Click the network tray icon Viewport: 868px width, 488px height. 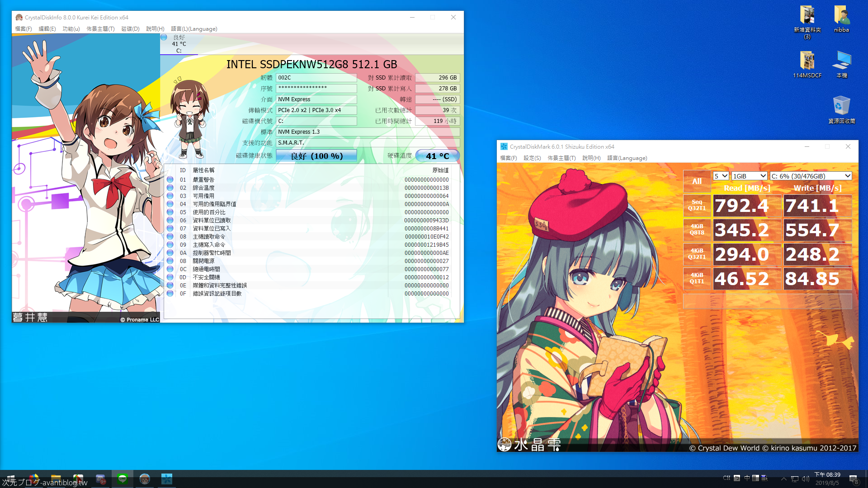click(x=795, y=479)
